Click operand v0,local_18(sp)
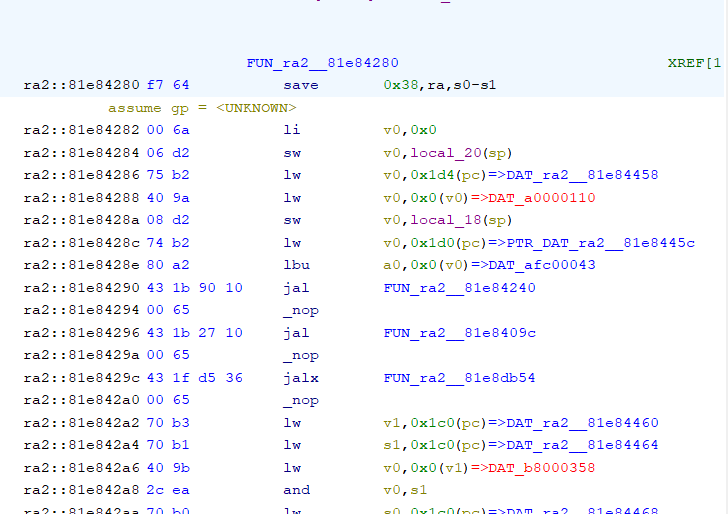Viewport: 728px width, 514px height. tap(448, 220)
